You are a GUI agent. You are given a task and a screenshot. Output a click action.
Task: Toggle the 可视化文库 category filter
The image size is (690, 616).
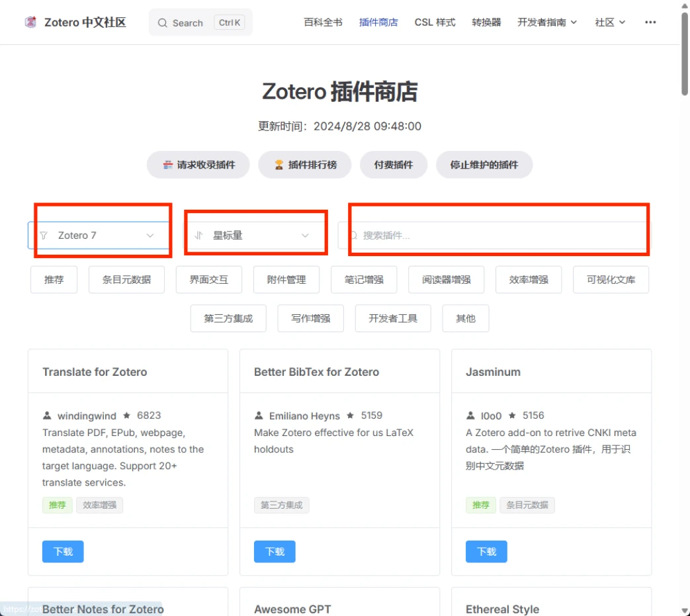coord(611,279)
